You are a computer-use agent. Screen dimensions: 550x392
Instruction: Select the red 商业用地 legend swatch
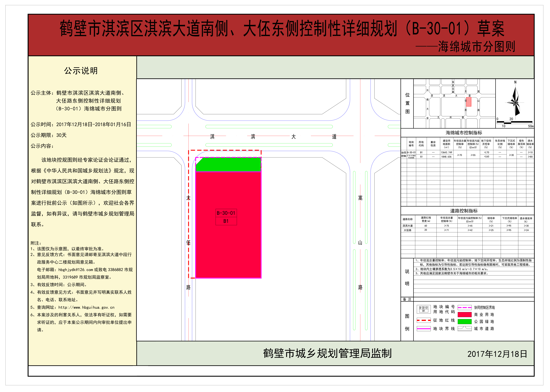465,315
